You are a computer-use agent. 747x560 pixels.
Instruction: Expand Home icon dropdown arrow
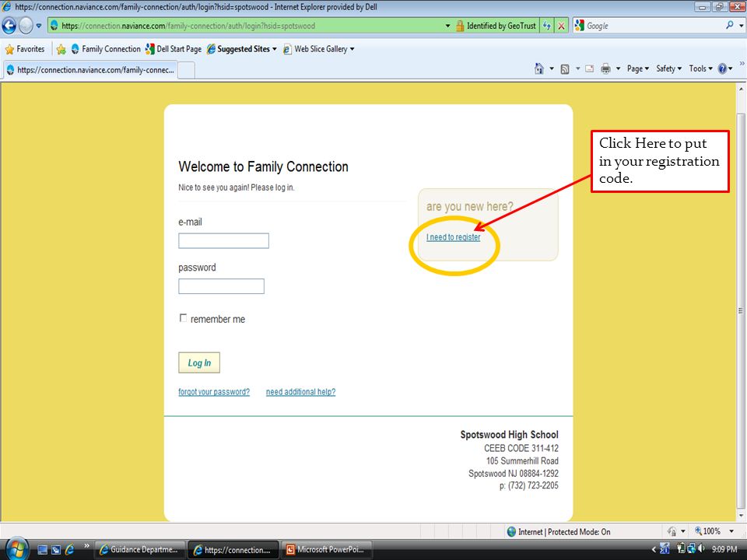552,68
